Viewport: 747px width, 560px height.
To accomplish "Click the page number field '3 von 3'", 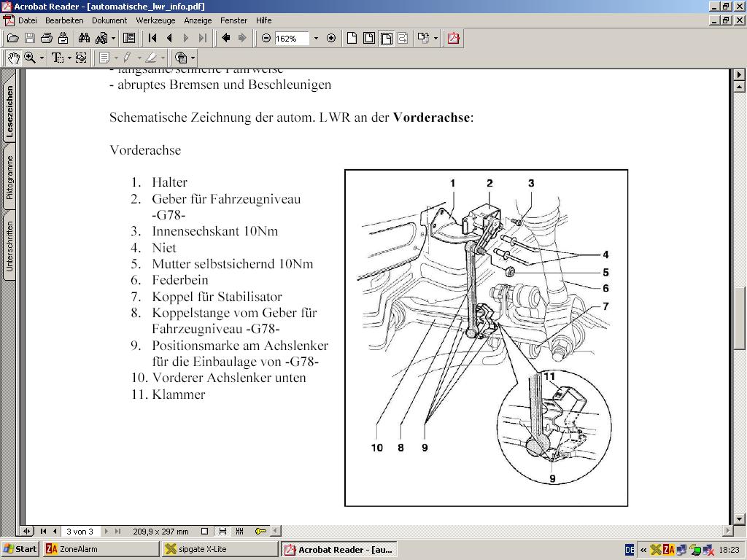I will coord(80,532).
